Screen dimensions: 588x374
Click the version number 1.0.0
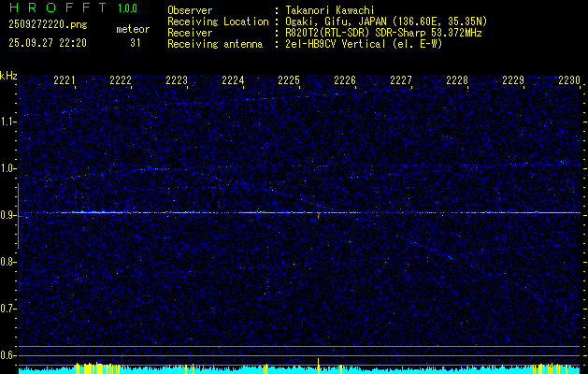pos(127,8)
